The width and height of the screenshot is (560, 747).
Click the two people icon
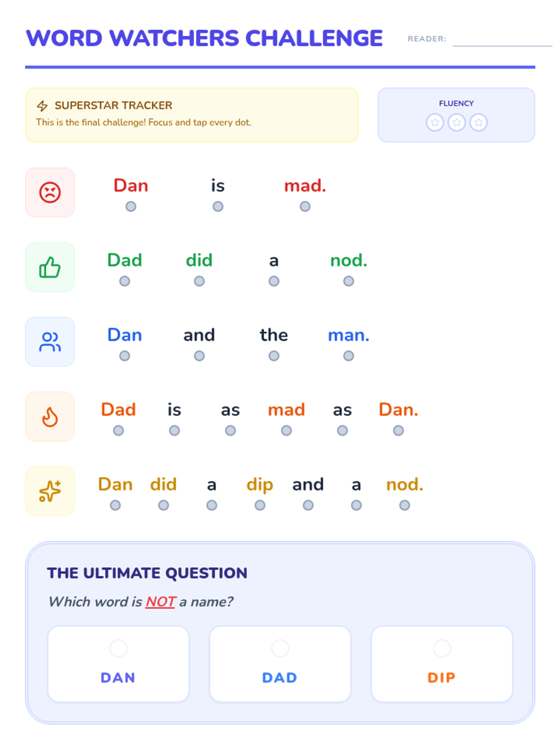[x=50, y=342]
